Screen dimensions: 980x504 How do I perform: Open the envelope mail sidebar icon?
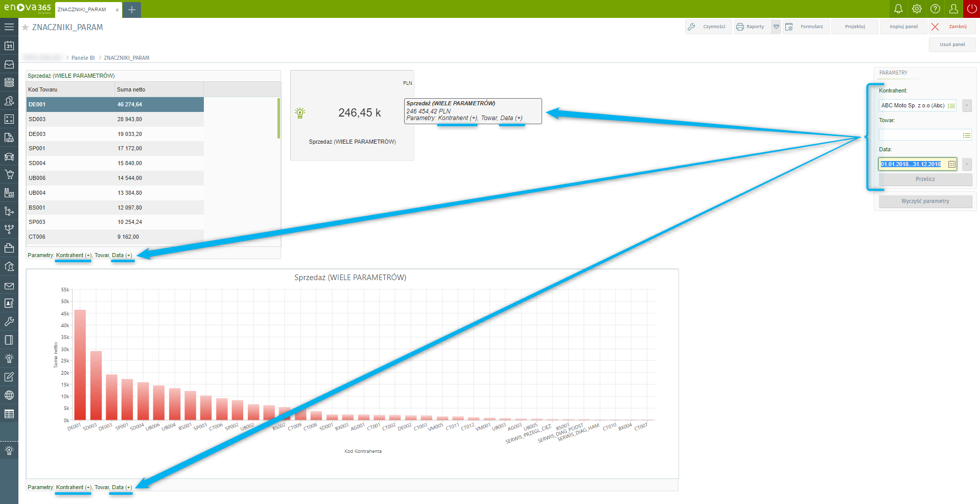tap(9, 286)
